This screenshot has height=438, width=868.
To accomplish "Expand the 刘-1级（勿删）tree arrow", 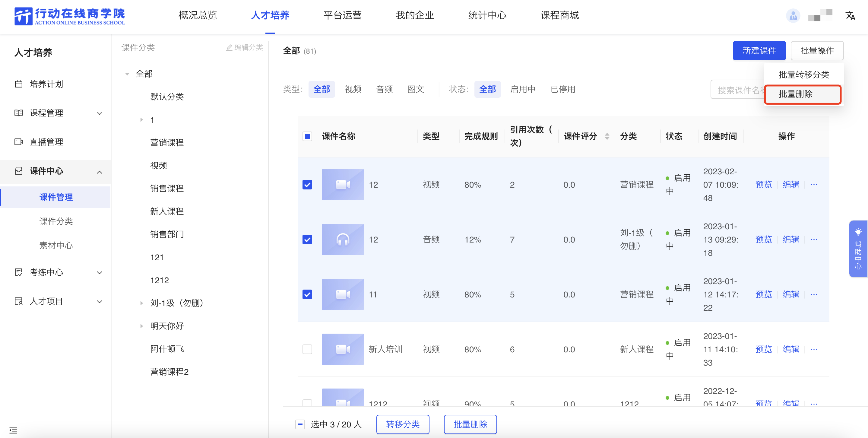I will 142,303.
